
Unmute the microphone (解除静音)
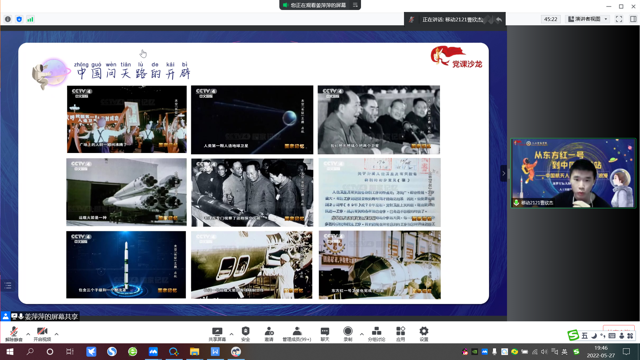13,333
